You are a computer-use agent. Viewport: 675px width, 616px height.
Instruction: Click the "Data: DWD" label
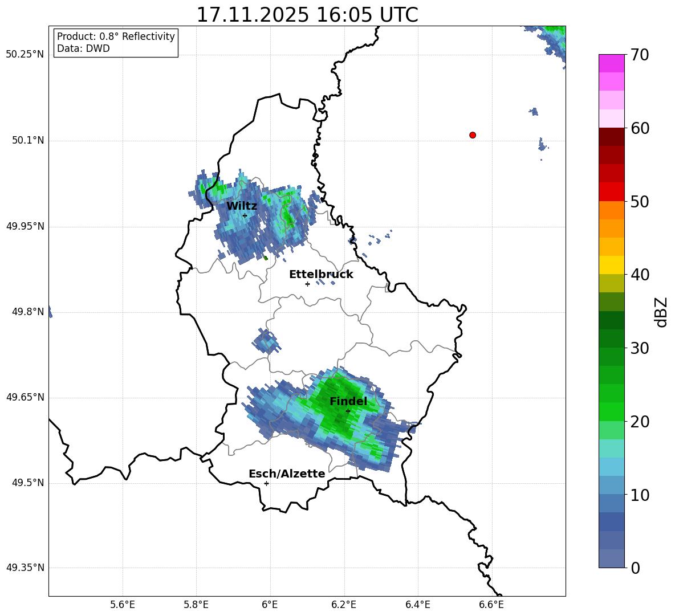click(83, 48)
